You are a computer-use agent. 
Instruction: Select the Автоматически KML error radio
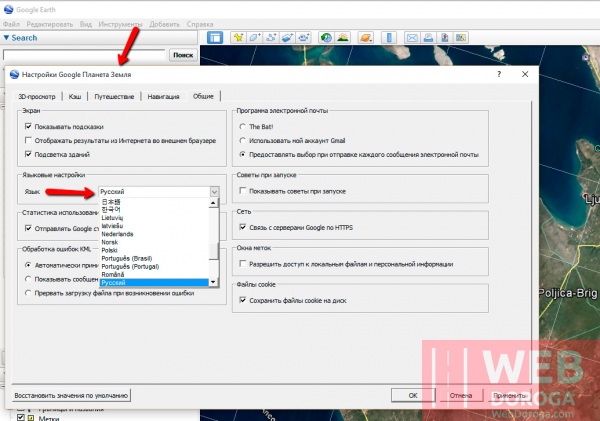(x=28, y=265)
